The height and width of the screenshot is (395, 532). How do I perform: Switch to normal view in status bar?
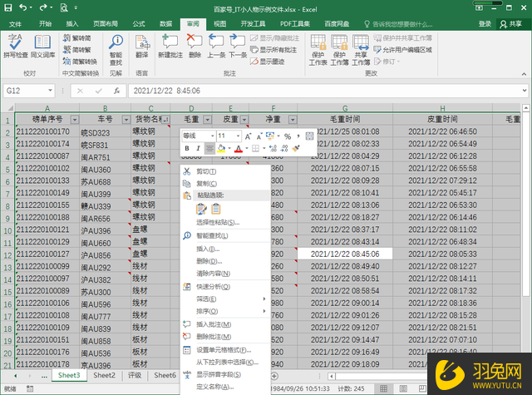click(x=384, y=388)
